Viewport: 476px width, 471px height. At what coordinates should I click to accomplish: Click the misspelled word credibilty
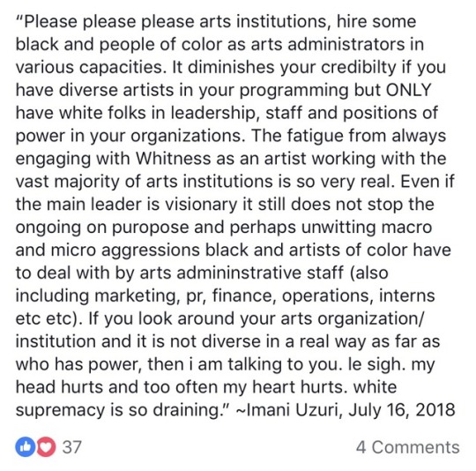tap(359, 67)
